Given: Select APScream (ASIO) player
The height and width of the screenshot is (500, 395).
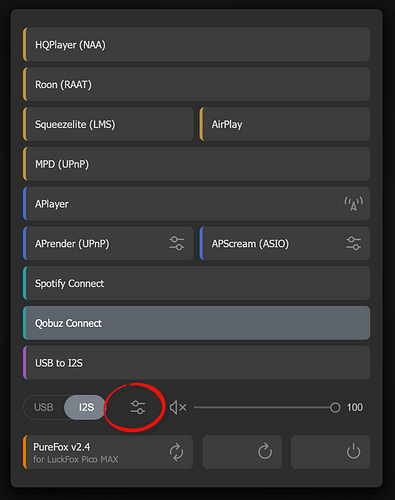Looking at the screenshot, I should (x=285, y=243).
